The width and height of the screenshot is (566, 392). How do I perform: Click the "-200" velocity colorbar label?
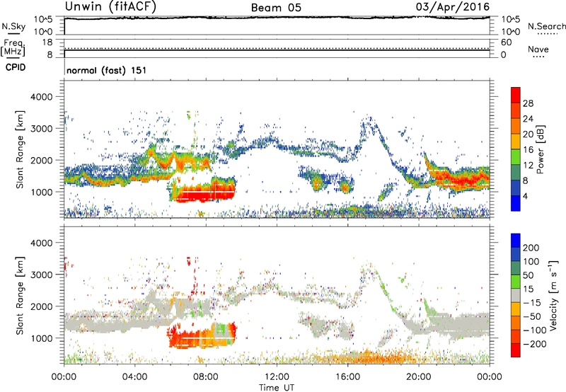[534, 344]
